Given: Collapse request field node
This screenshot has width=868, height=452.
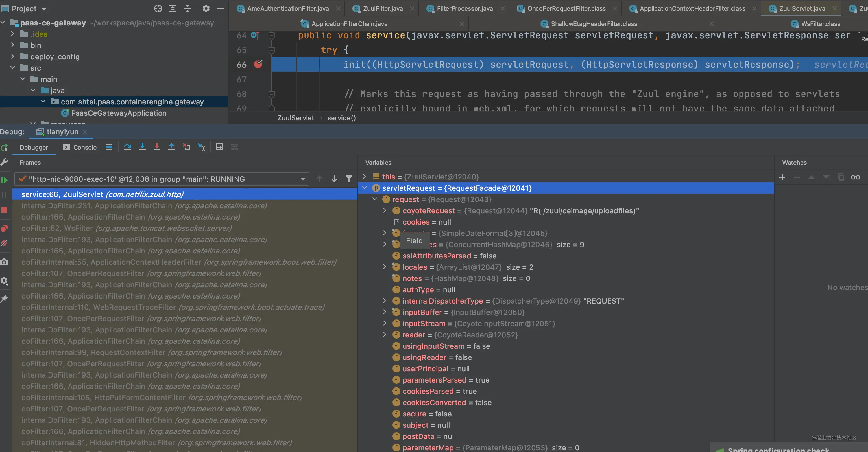Looking at the screenshot, I should [375, 199].
